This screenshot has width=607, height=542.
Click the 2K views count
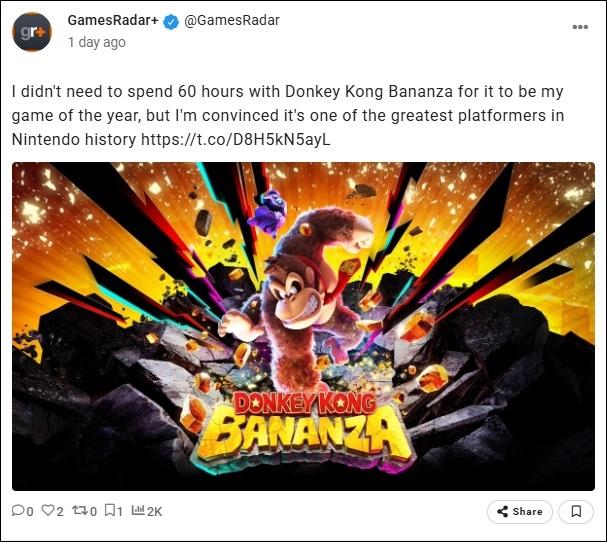click(x=154, y=511)
